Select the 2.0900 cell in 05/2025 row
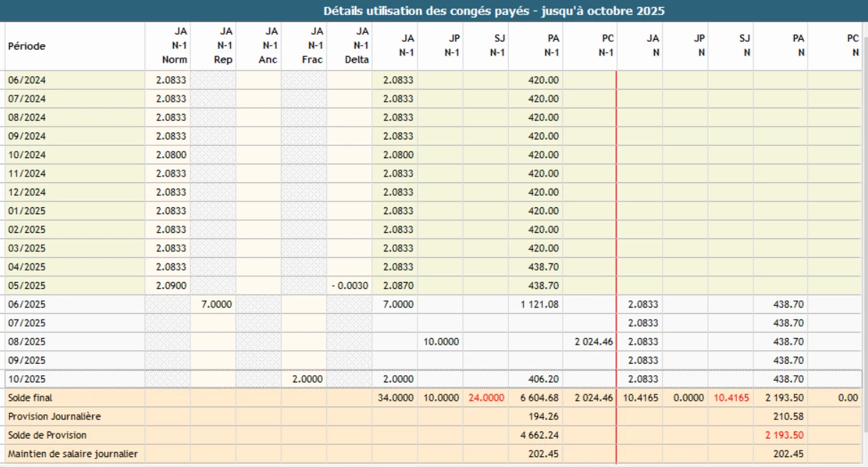Screen dimensions: 868x467 pyautogui.click(x=167, y=285)
